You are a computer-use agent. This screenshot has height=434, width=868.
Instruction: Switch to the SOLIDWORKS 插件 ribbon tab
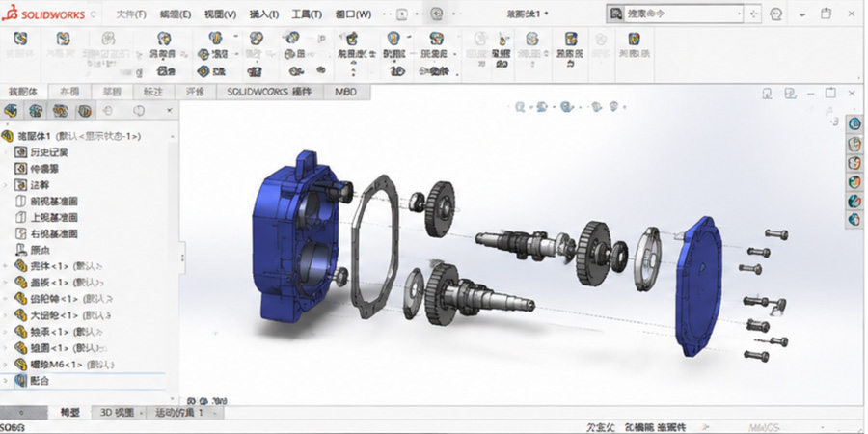click(269, 92)
